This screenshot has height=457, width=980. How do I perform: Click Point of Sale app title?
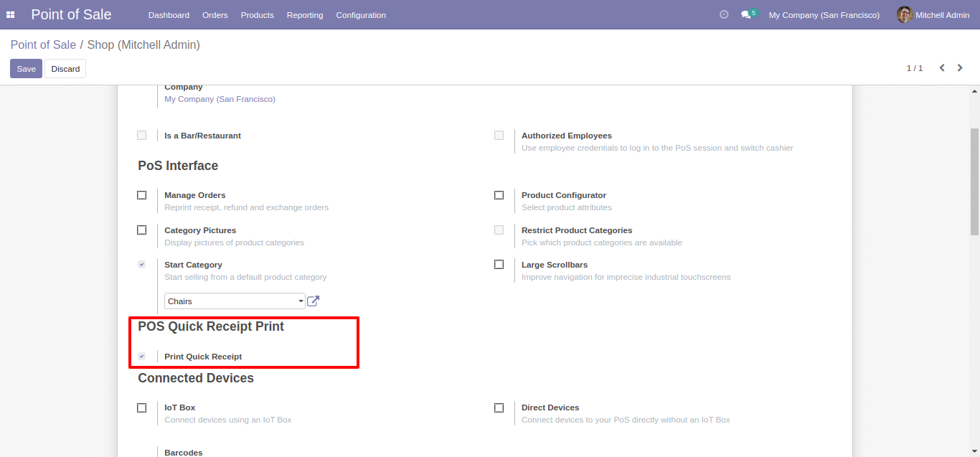(x=71, y=14)
